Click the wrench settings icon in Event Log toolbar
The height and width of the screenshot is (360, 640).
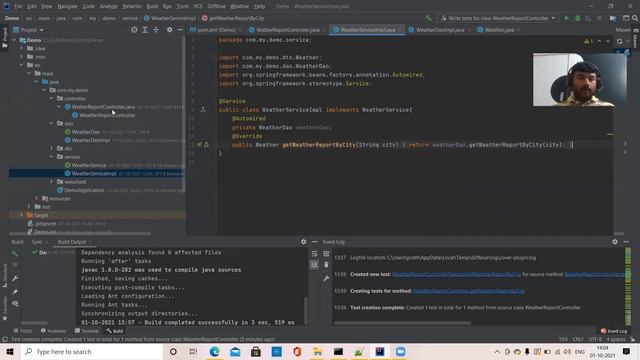[326, 278]
